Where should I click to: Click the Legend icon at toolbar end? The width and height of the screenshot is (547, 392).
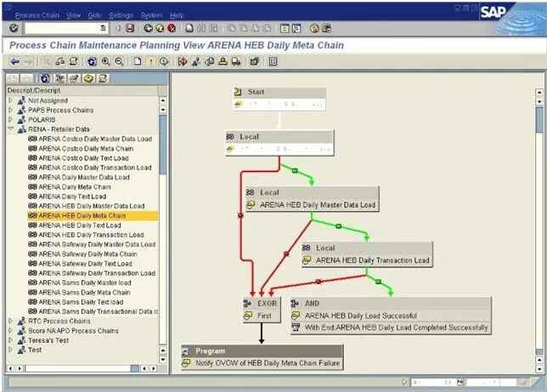point(273,62)
